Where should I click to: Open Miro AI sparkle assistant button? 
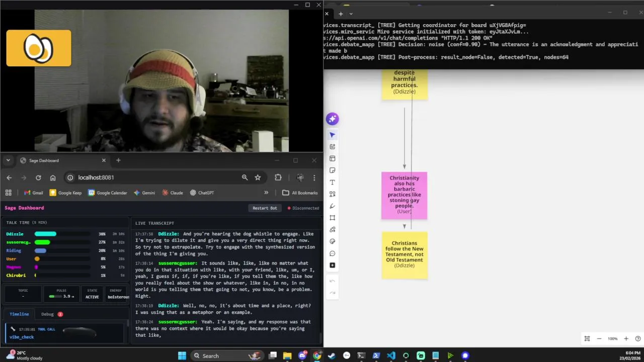click(332, 119)
